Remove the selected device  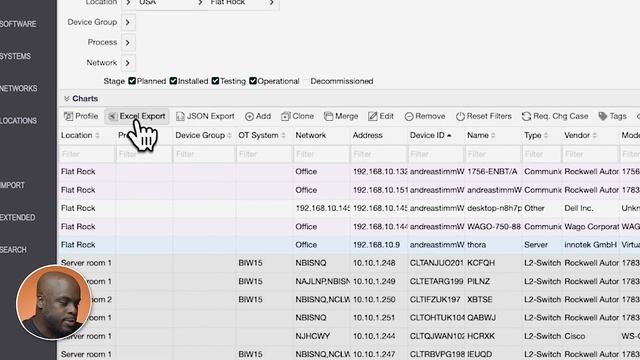(x=425, y=116)
